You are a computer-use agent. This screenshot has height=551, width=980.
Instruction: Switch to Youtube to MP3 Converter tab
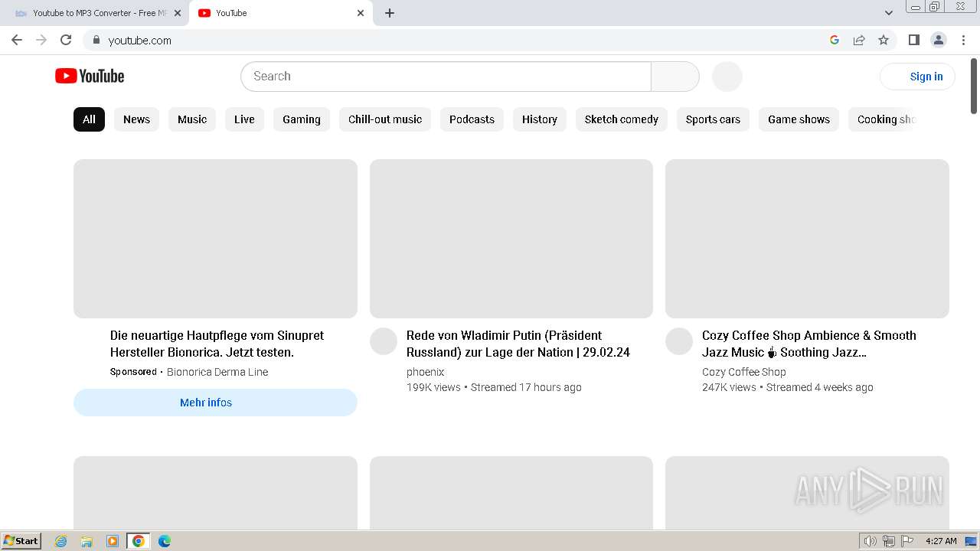coord(98,13)
